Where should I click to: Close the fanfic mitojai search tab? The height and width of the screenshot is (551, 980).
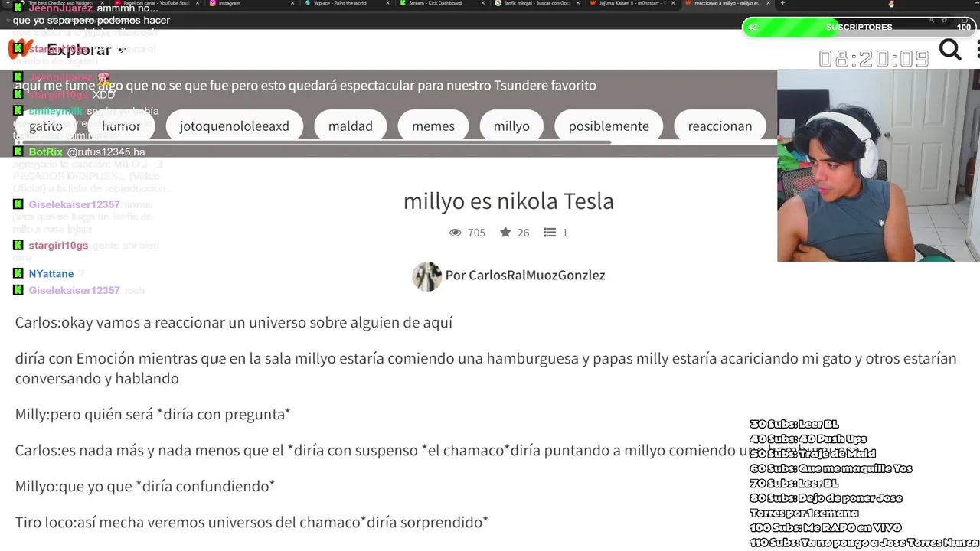[x=578, y=3]
